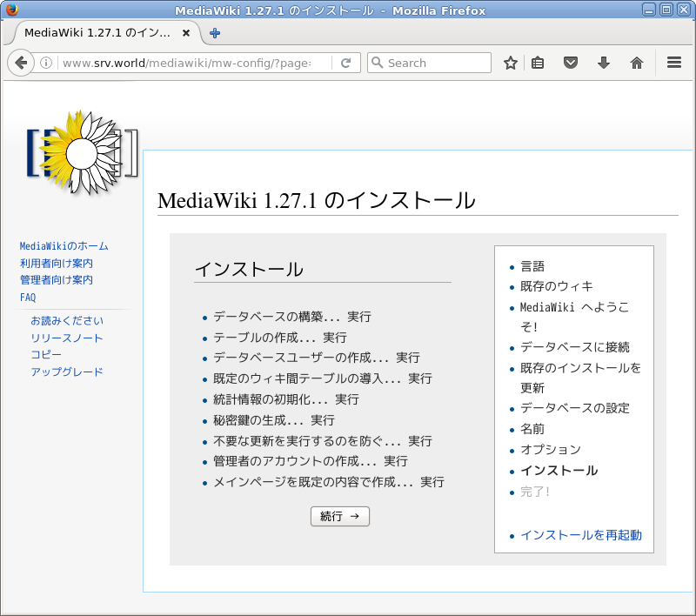Save page to Pocket icon
The height and width of the screenshot is (616, 696).
(571, 63)
